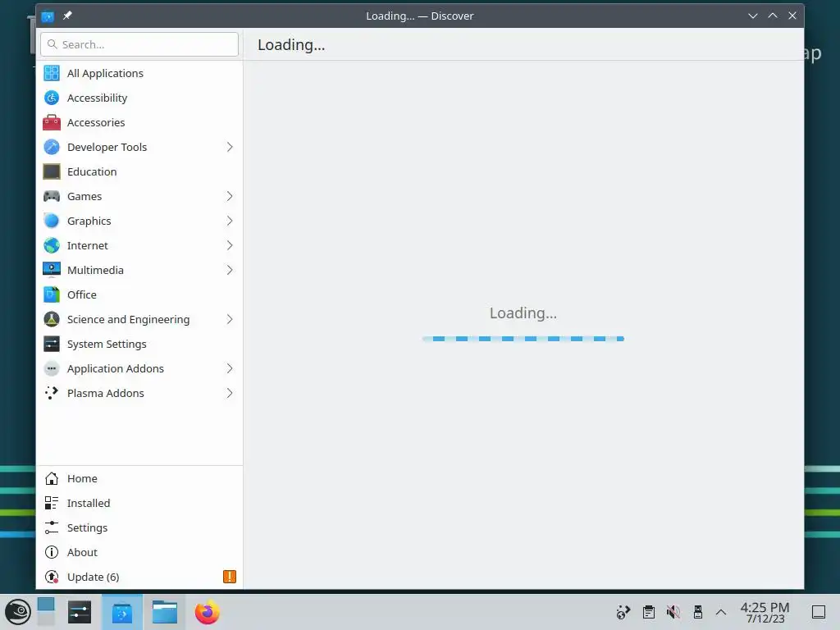Click the red Accessories toolbox icon
Image resolution: width=840 pixels, height=630 pixels.
(52, 122)
